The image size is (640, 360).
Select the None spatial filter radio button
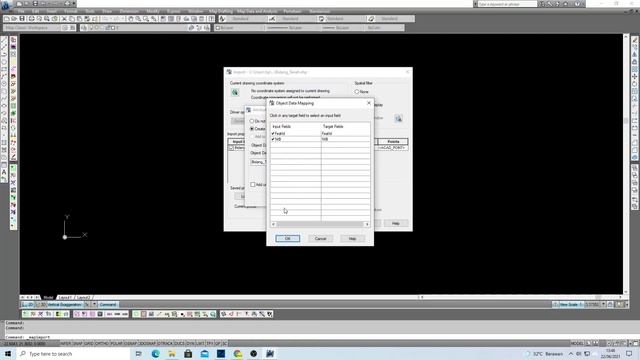(x=357, y=92)
